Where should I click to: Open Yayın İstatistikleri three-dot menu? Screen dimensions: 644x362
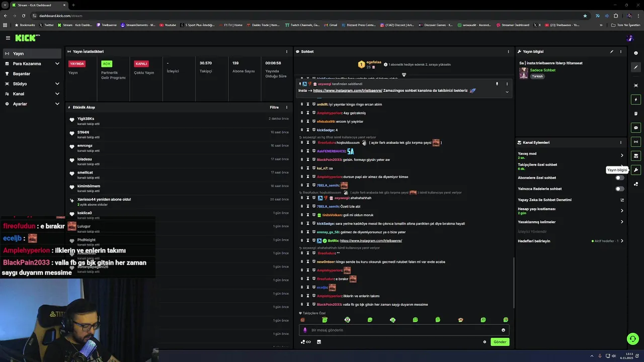point(287,51)
